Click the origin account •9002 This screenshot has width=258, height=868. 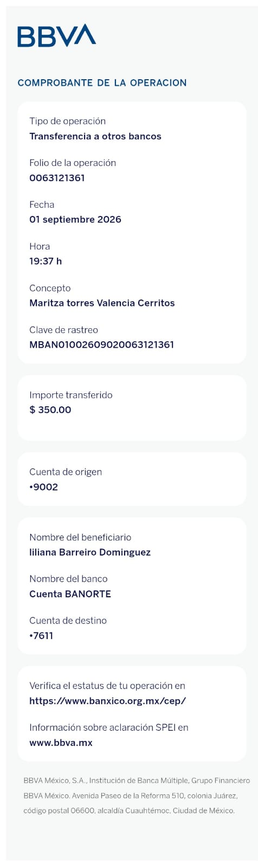pos(43,487)
